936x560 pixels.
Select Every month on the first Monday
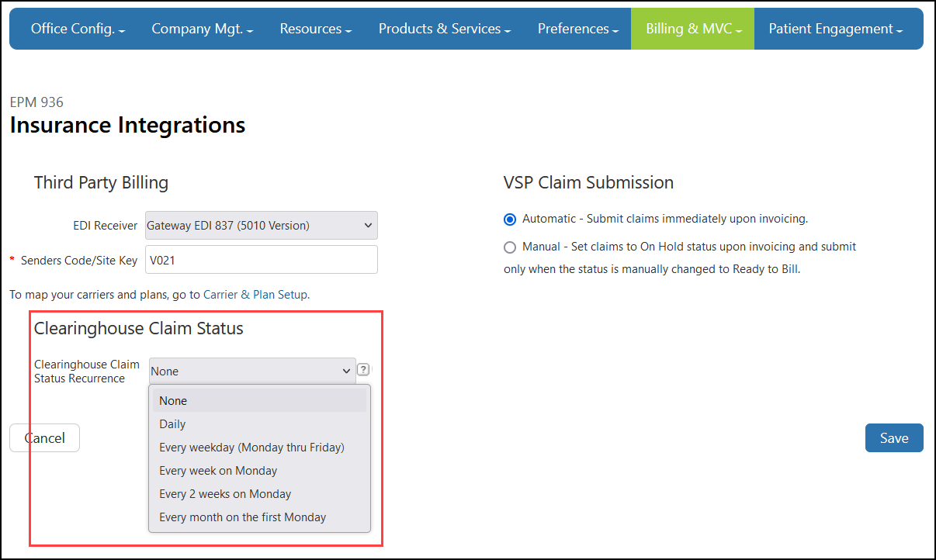(242, 517)
